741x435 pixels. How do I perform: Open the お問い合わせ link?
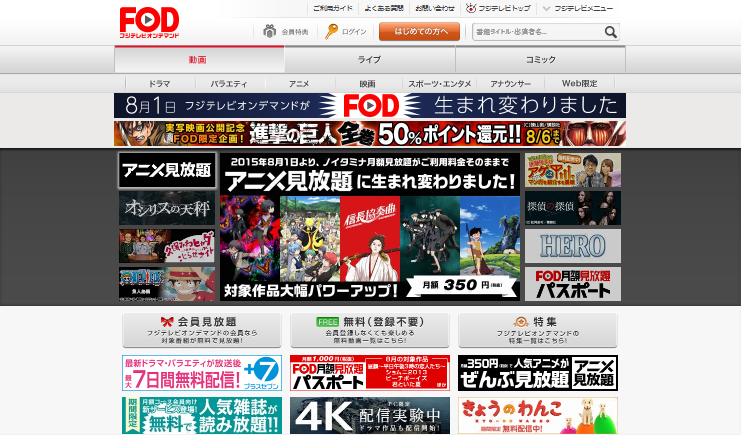[435, 8]
